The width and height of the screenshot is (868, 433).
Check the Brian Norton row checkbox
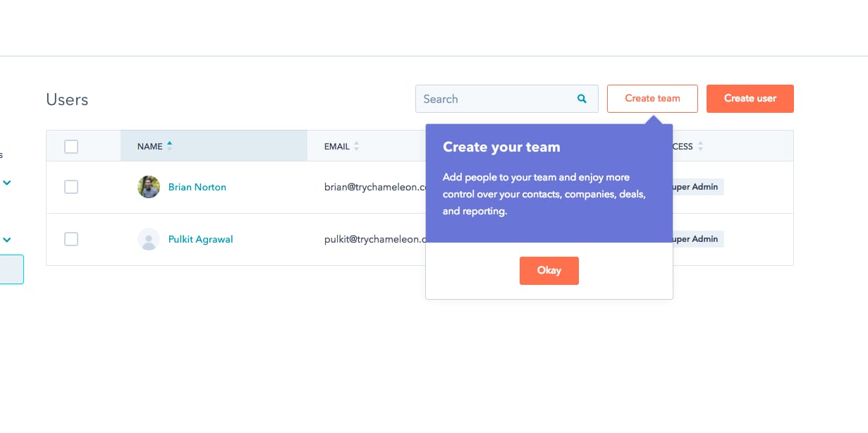point(71,187)
